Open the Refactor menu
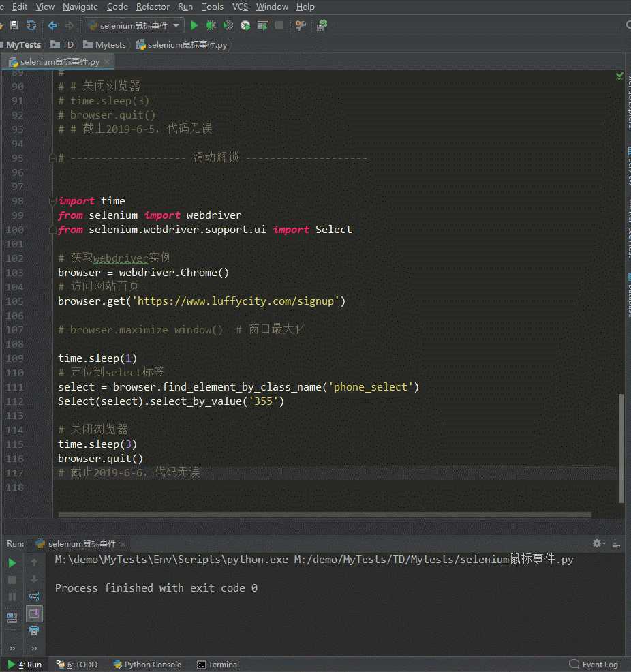631x672 pixels. pos(153,7)
